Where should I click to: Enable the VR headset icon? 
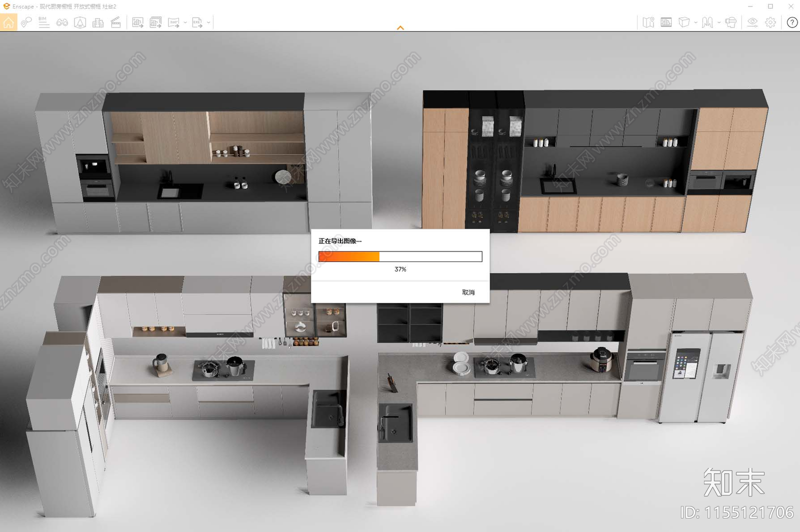point(730,22)
